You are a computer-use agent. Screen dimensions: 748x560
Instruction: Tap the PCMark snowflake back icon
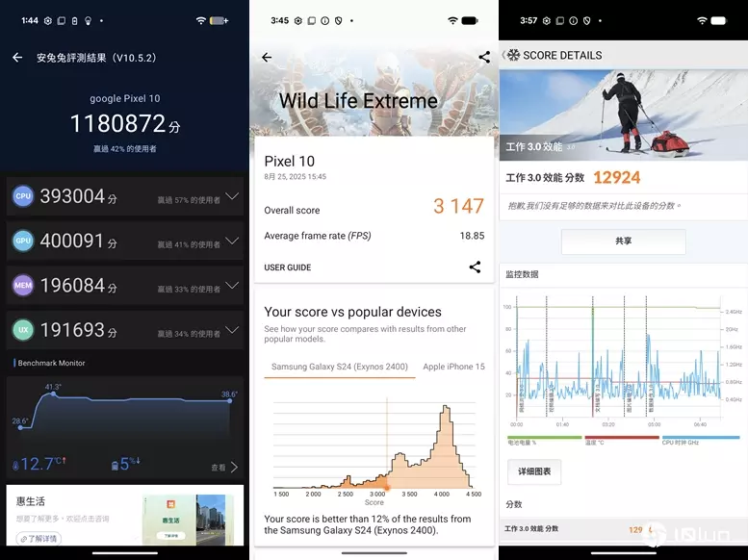tap(512, 55)
